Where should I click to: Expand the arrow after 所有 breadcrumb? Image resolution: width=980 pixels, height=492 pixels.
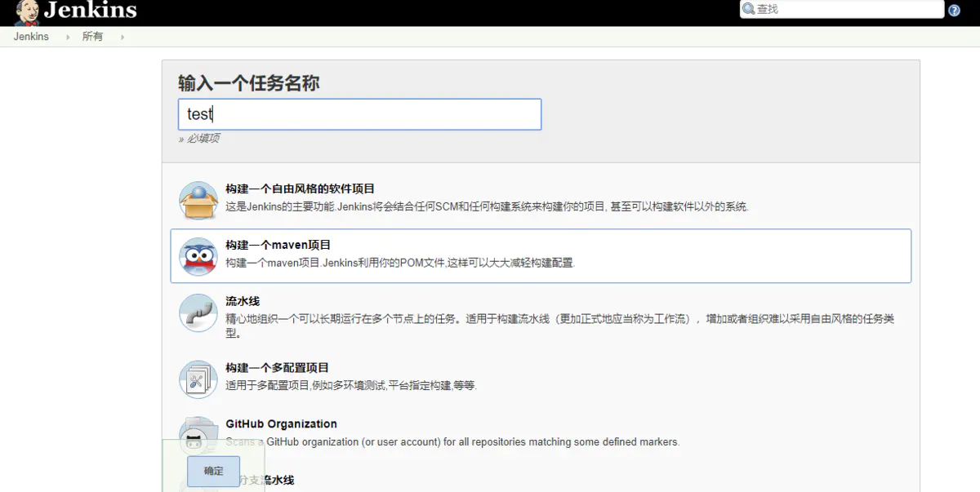coord(122,37)
